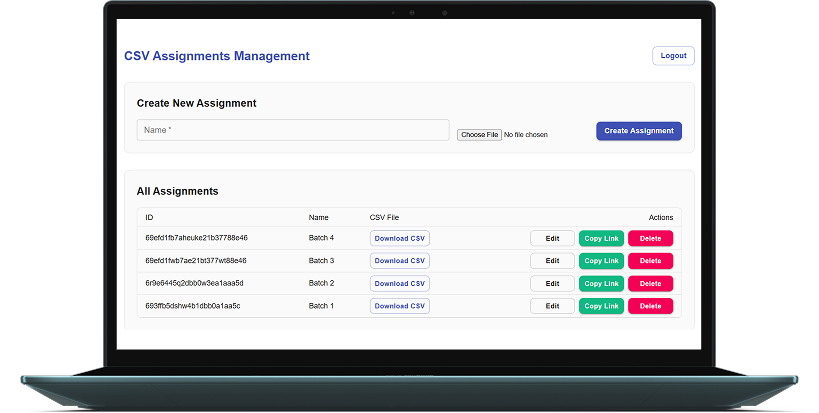Click the Create New Assignment heading

point(196,103)
